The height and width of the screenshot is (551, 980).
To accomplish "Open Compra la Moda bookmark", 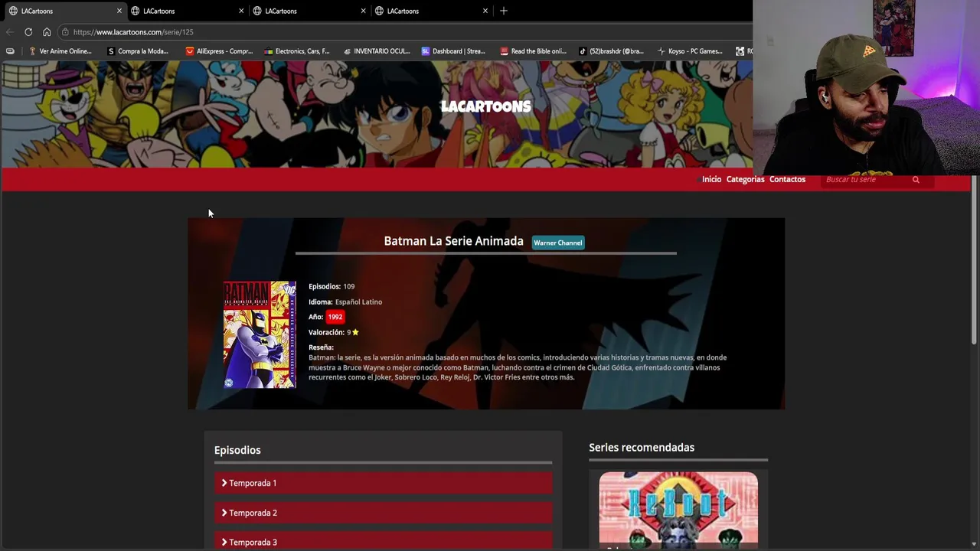I will coord(138,51).
